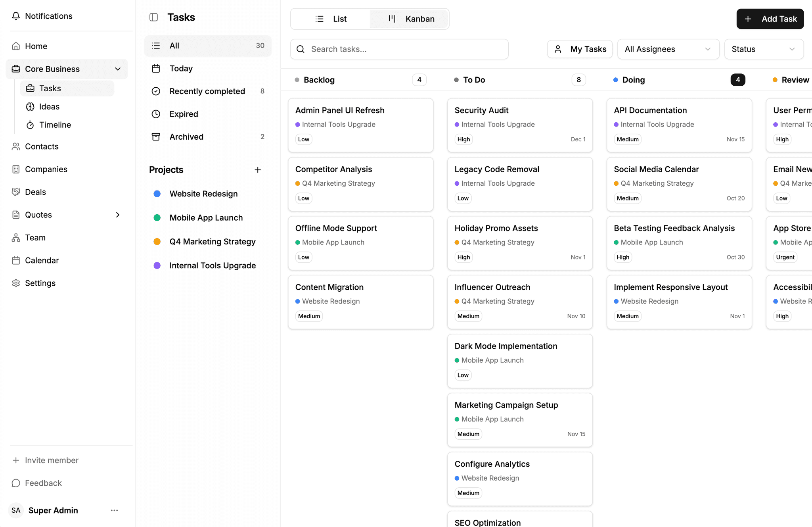This screenshot has width=812, height=527.
Task: Open the Ideas page icon
Action: (30, 106)
